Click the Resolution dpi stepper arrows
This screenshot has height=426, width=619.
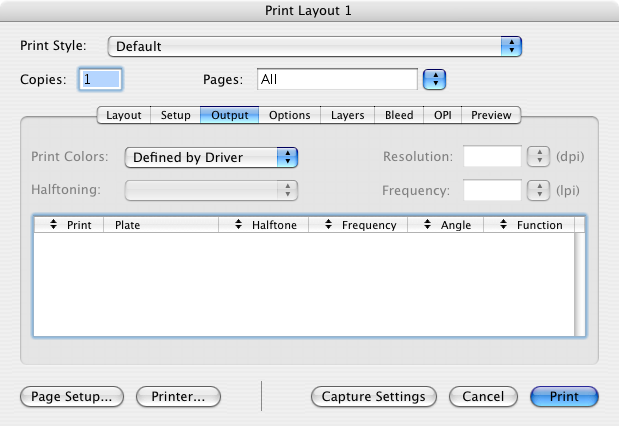pyautogui.click(x=539, y=156)
